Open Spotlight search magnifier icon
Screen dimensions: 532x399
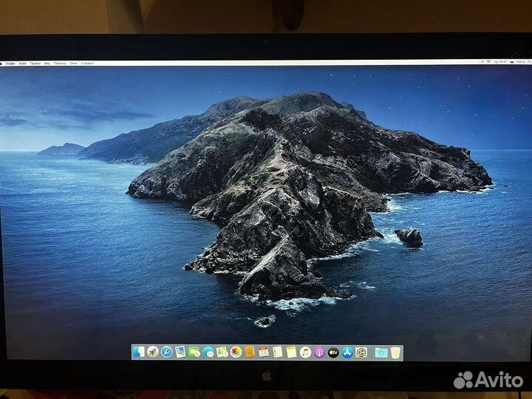(x=529, y=62)
